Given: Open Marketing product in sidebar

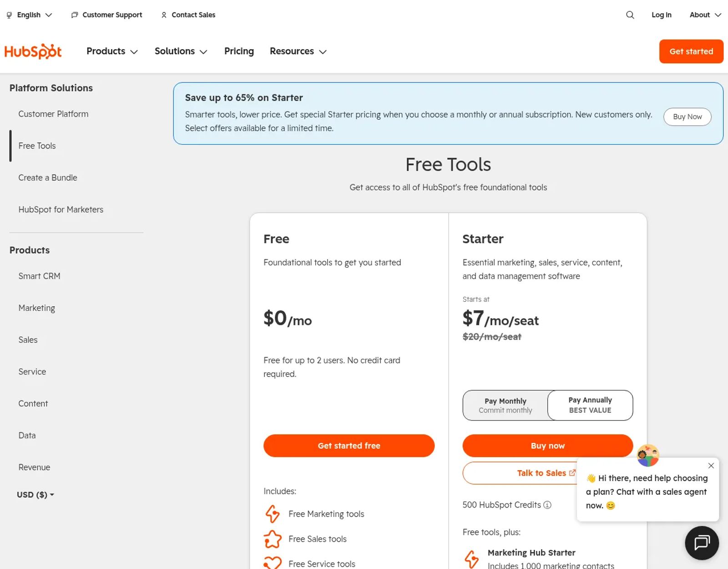Looking at the screenshot, I should click(37, 308).
